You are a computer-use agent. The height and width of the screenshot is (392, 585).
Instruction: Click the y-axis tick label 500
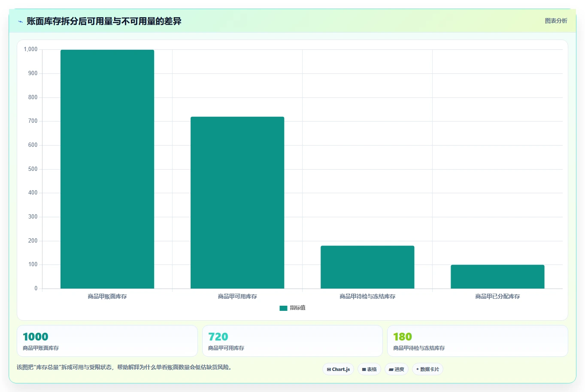point(33,169)
